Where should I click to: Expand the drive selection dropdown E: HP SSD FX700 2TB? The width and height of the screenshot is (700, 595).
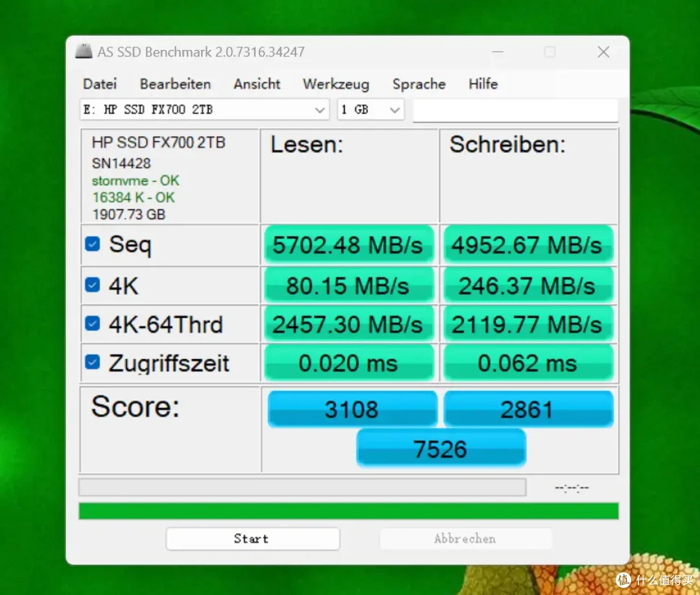[x=204, y=110]
